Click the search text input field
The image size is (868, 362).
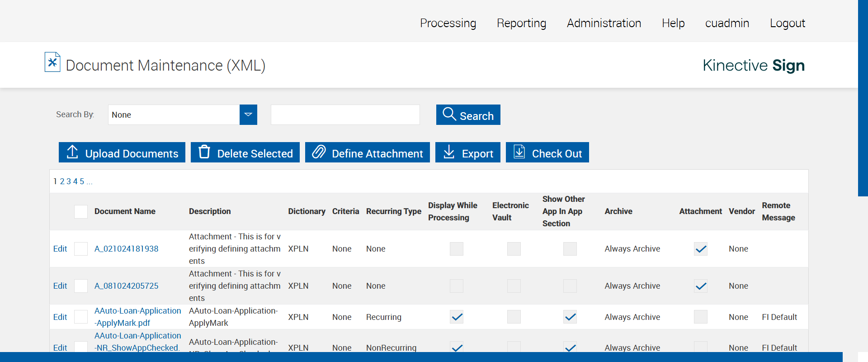point(345,114)
